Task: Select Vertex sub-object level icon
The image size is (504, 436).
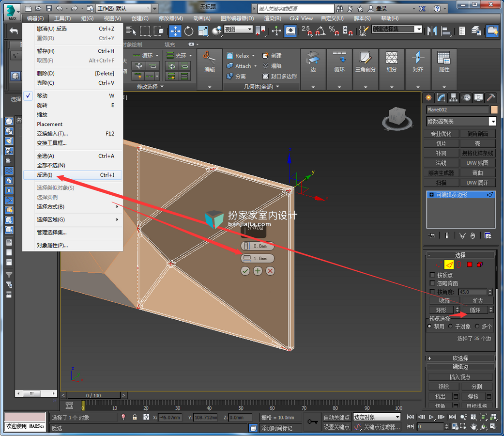Action: point(439,265)
